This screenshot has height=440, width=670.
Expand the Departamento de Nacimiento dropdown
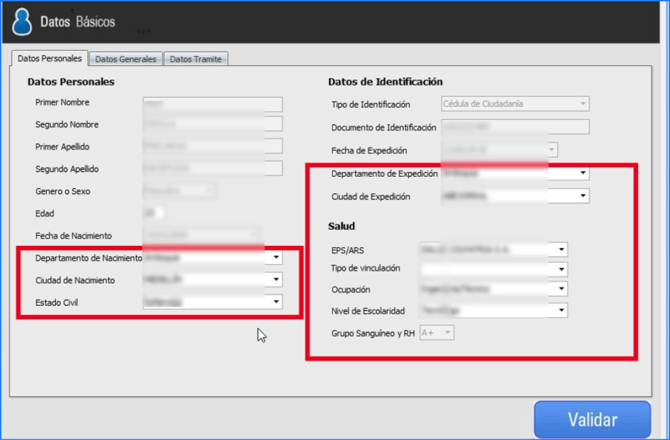point(276,258)
